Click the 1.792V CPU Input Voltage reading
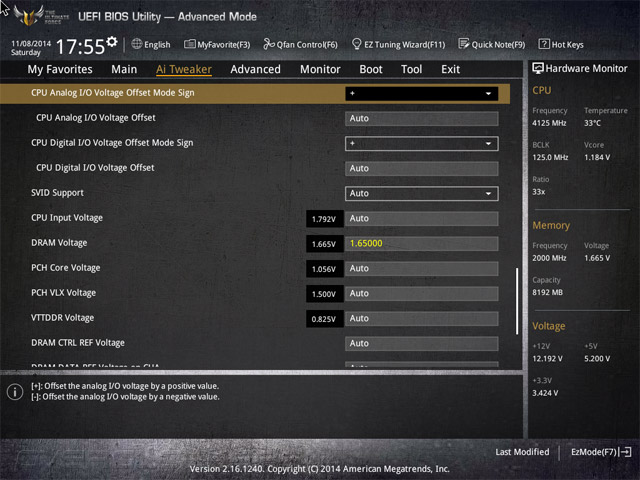 324,219
